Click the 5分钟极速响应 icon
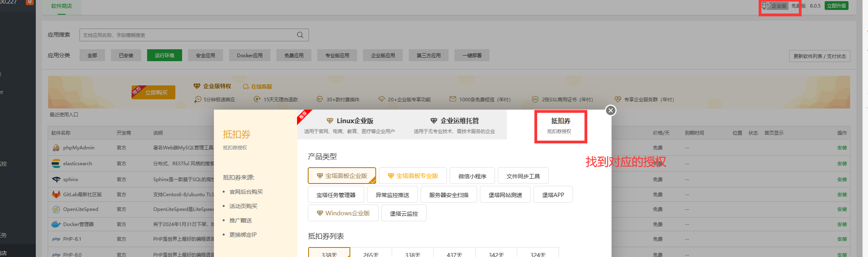868x257 pixels. pyautogui.click(x=198, y=99)
